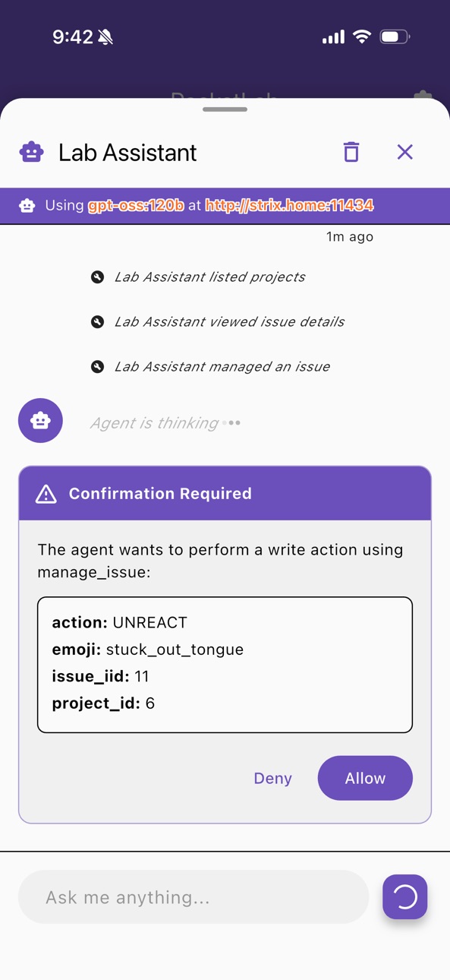450x980 pixels.
Task: Focus the 'Ask me anything...' input
Action: [x=194, y=897]
